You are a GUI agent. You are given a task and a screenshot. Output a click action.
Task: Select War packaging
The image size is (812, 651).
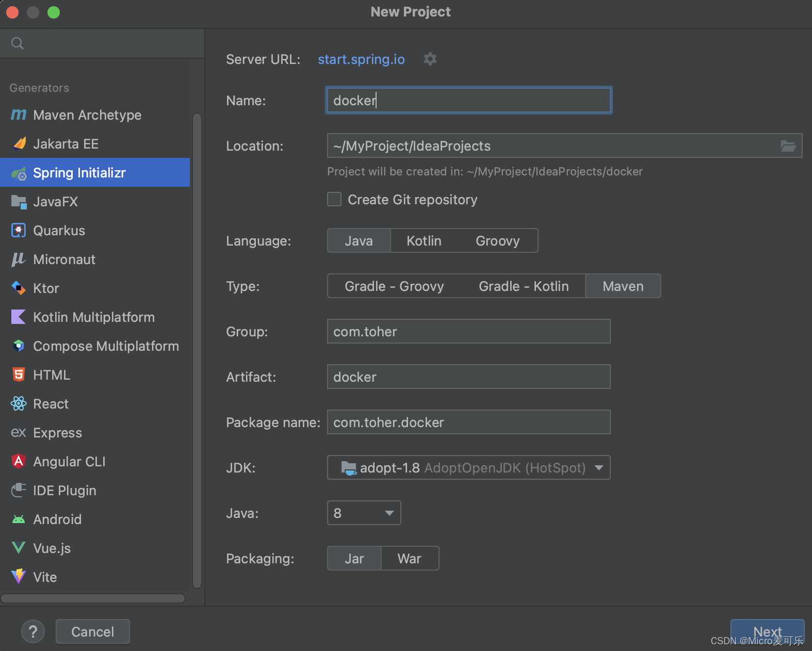pos(410,559)
